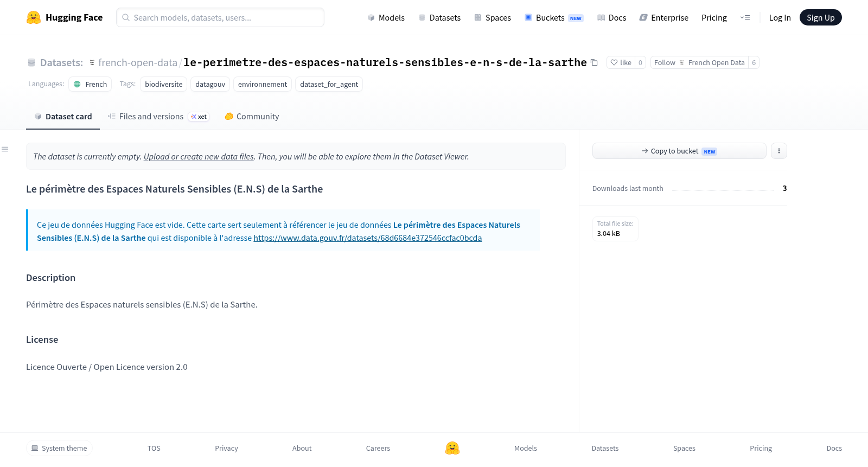Image resolution: width=868 pixels, height=467 pixels.
Task: Click the heart like icon
Action: 614,62
